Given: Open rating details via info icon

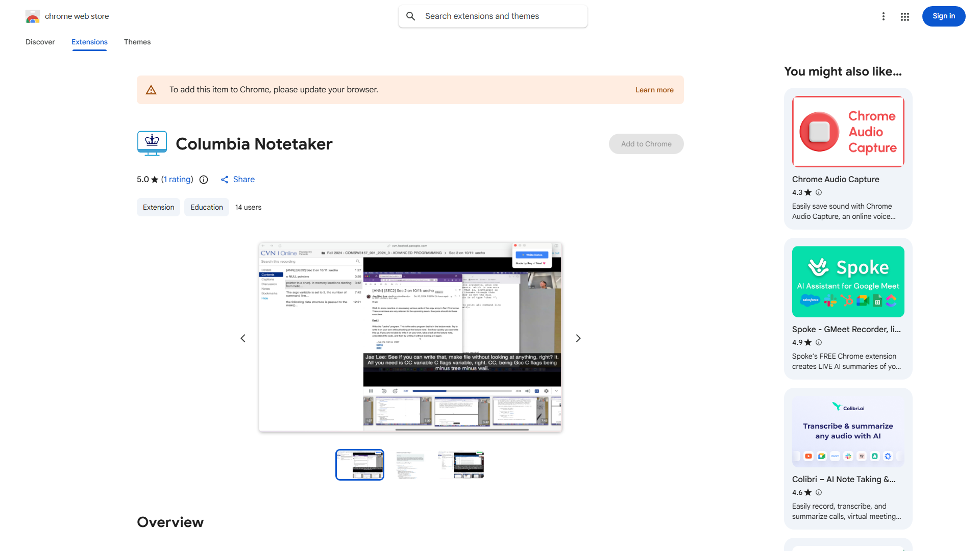Looking at the screenshot, I should click(204, 180).
